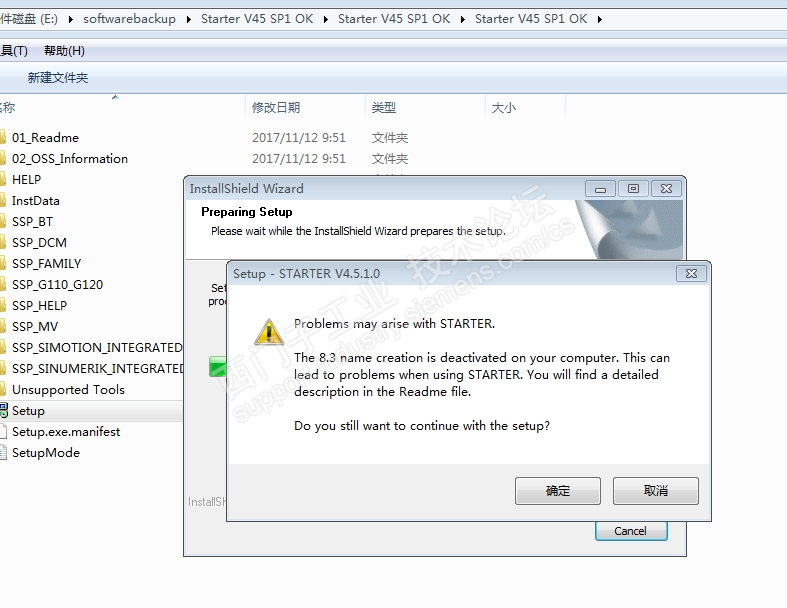Sort files by 类型 column header
Screen dimensions: 787x608
click(383, 107)
